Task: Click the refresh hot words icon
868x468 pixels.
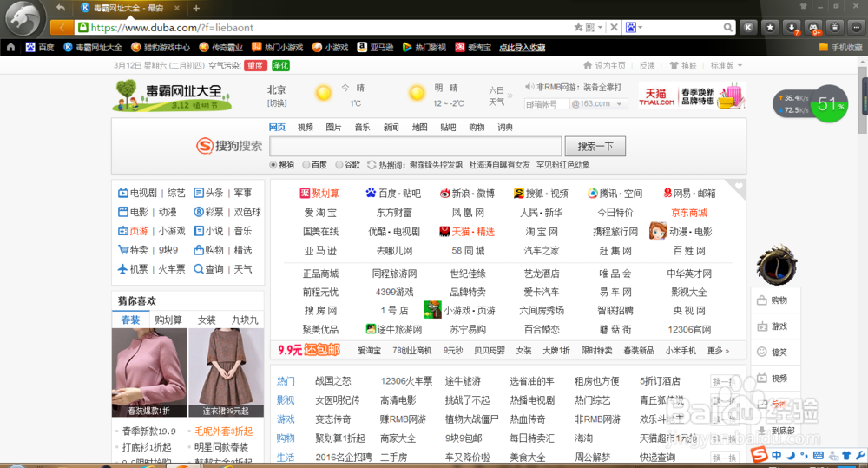Action: 372,164
